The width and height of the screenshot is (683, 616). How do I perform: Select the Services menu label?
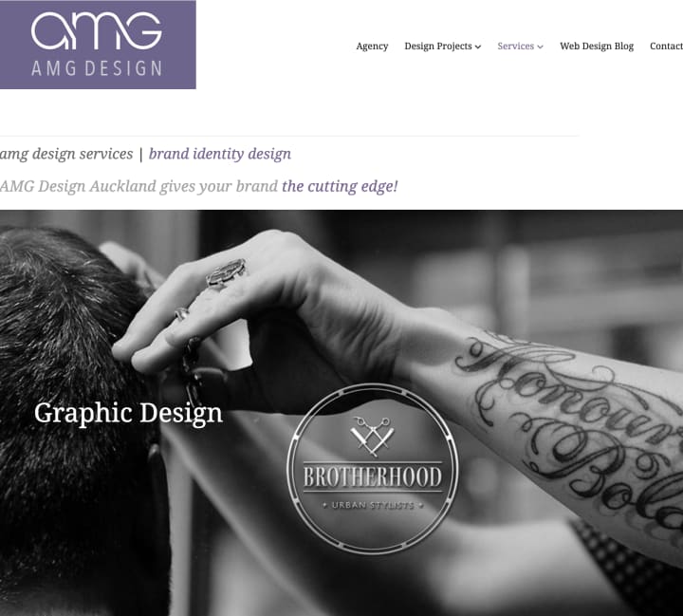(x=516, y=47)
